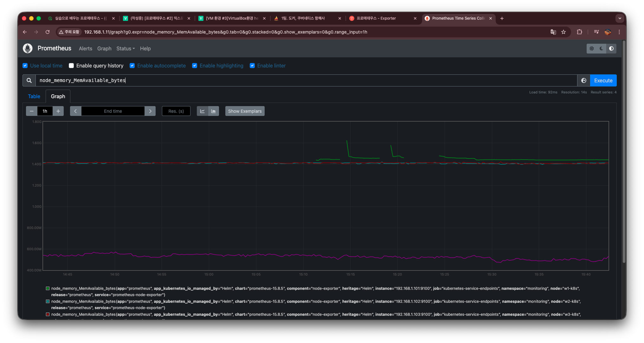
Task: Uncheck Use local time
Action: coord(25,66)
